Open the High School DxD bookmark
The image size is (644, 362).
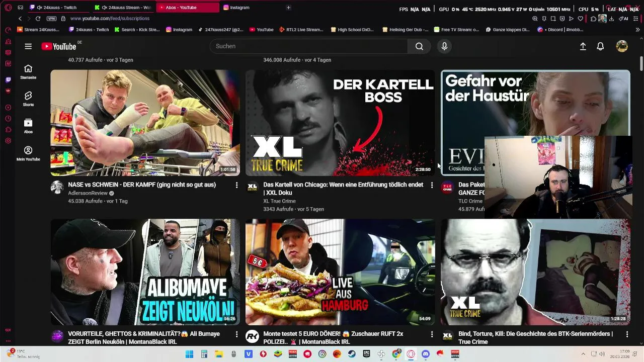[x=352, y=30]
